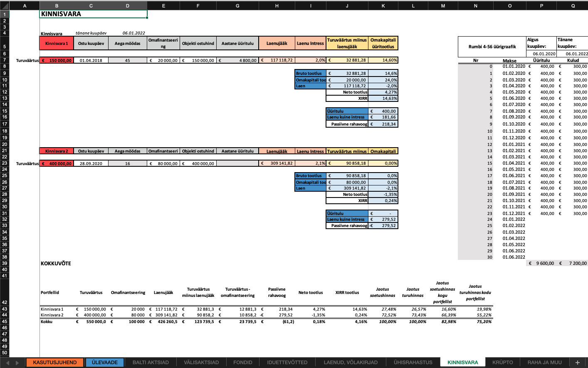This screenshot has width=588, height=368.
Task: Click the next sheet navigation arrow
Action: [17, 363]
